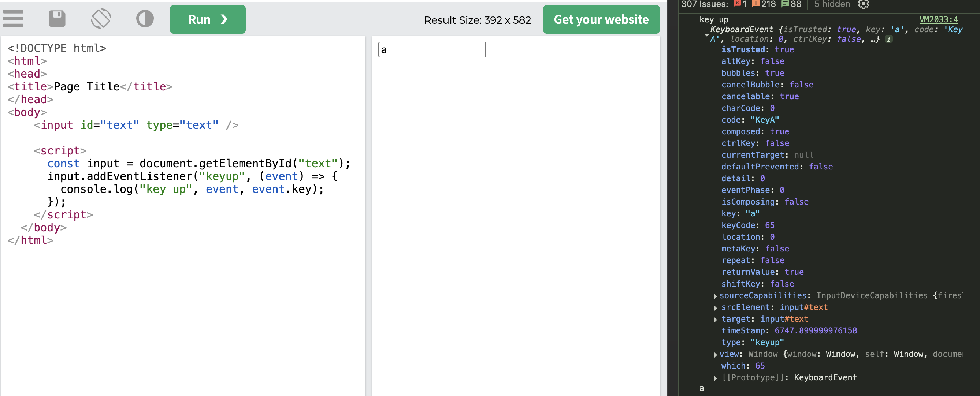Expand the [[Prototype]] KeyboardEvent entry
This screenshot has height=396, width=980.
(716, 378)
